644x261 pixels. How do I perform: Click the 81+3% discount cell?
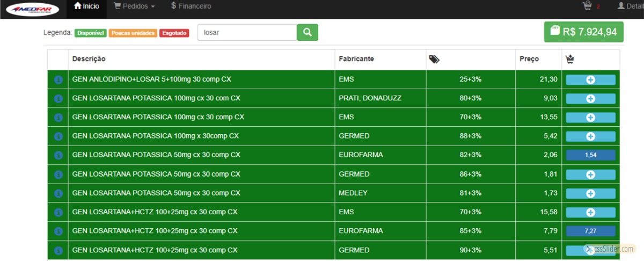[471, 193]
